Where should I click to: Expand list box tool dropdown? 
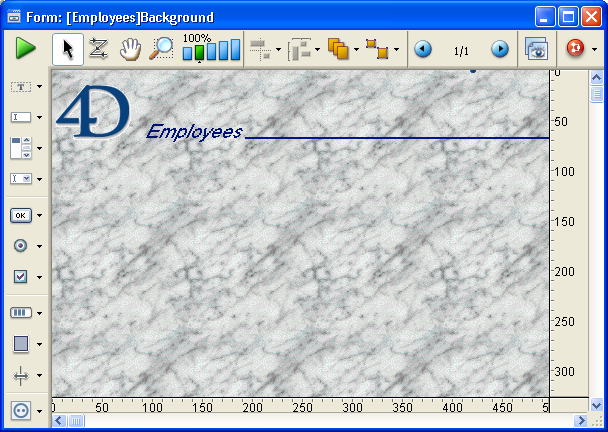point(40,148)
